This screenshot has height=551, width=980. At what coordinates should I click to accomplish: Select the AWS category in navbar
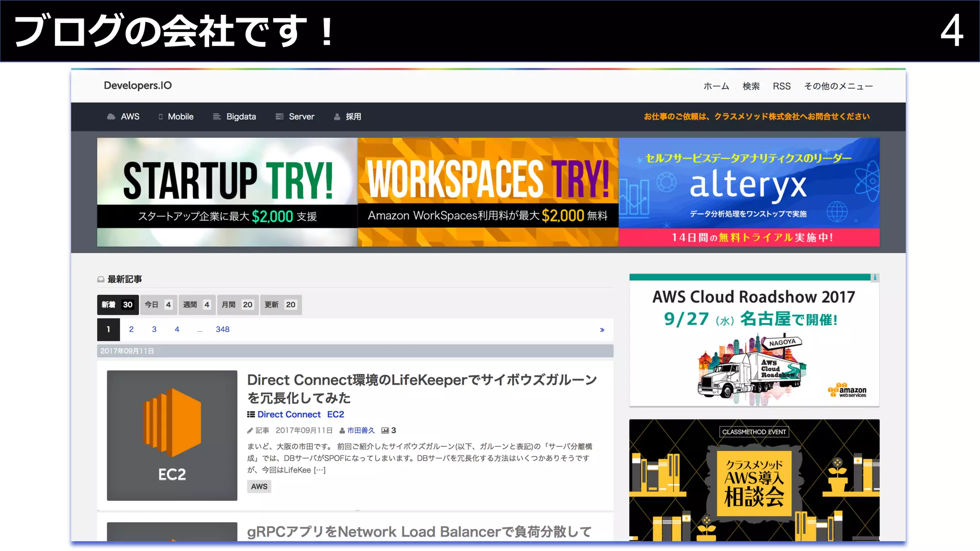click(130, 117)
